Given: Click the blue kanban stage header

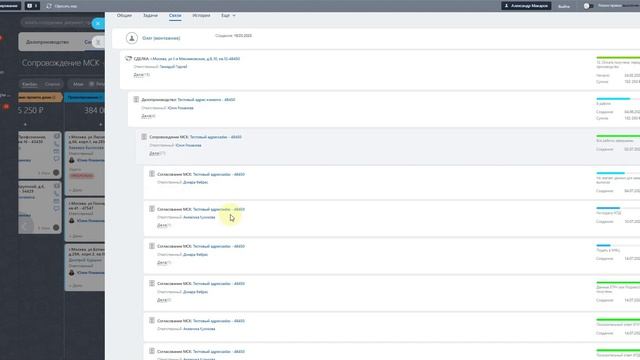Looking at the screenshot, I should tap(85, 97).
